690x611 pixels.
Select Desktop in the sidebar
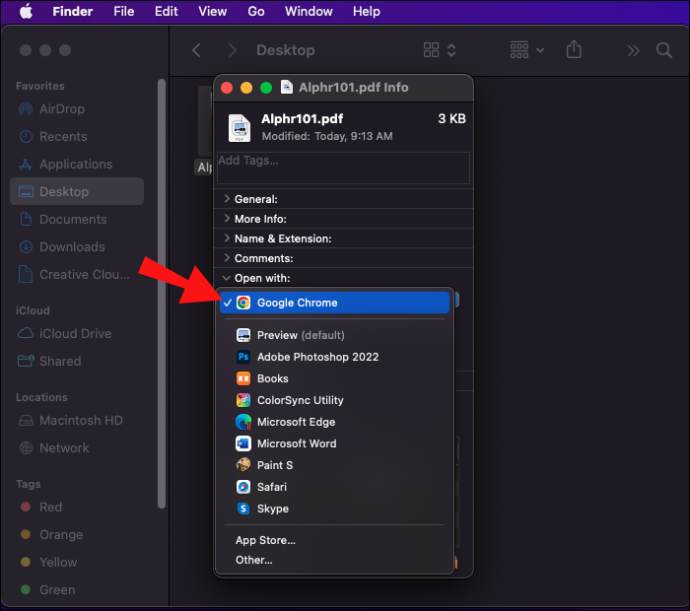77,191
